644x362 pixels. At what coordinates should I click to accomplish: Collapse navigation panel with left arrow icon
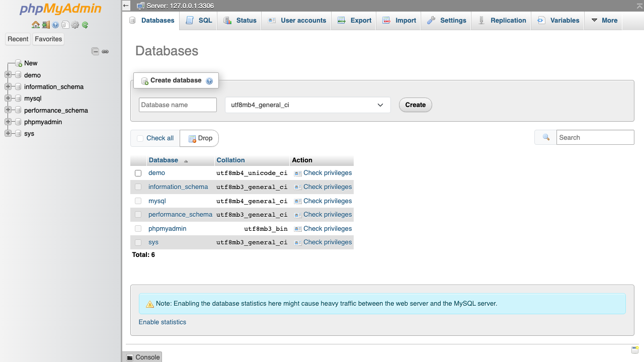[126, 6]
